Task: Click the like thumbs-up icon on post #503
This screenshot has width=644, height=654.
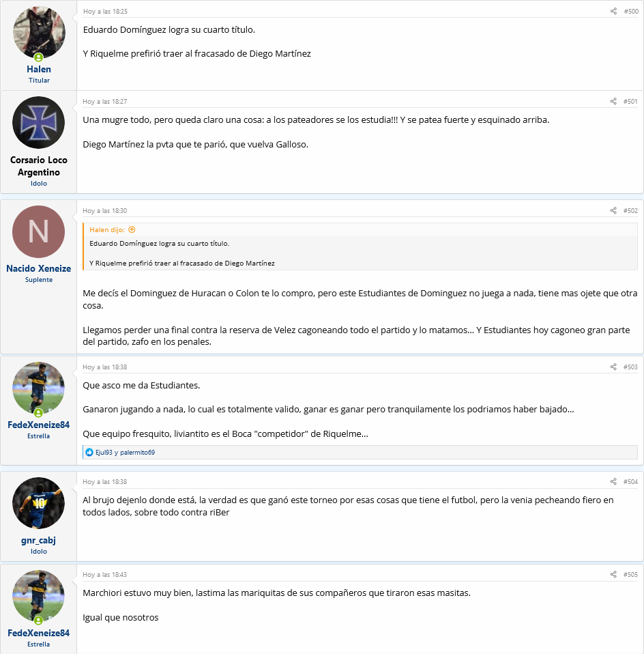Action: (89, 452)
